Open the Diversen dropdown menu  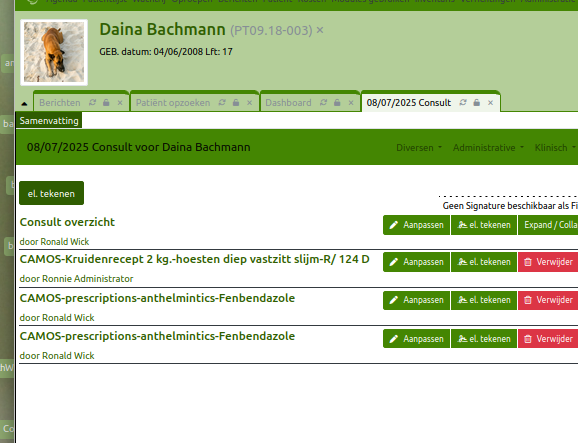(419, 147)
